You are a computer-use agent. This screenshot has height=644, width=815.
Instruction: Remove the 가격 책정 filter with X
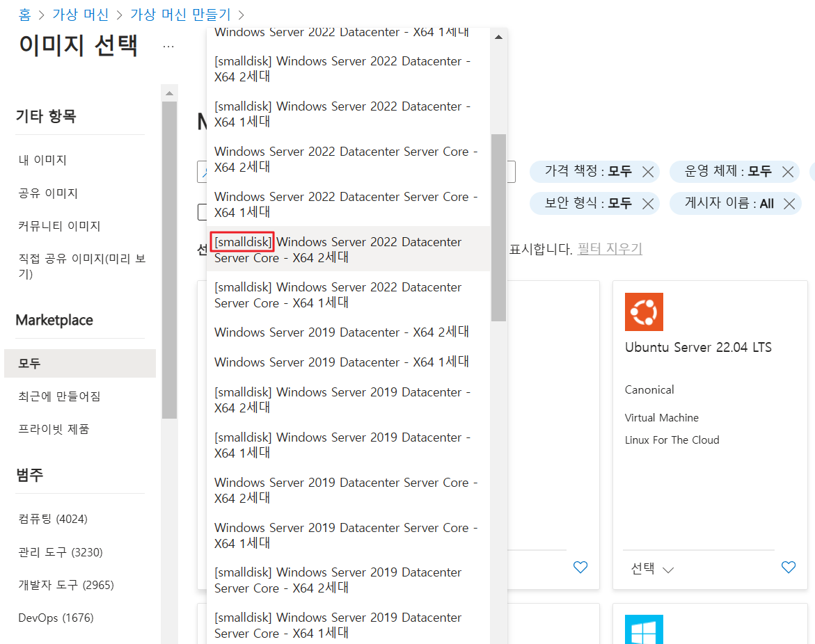(648, 172)
